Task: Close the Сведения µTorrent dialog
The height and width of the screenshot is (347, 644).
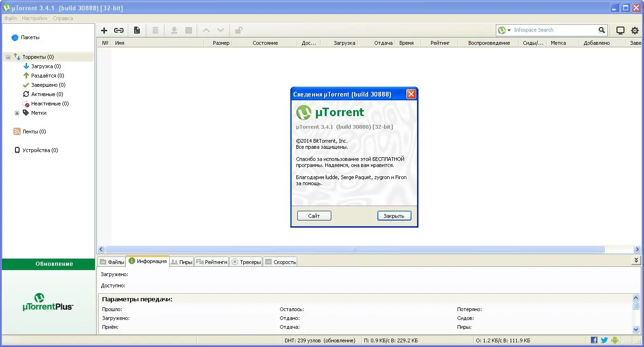Action: (x=411, y=94)
